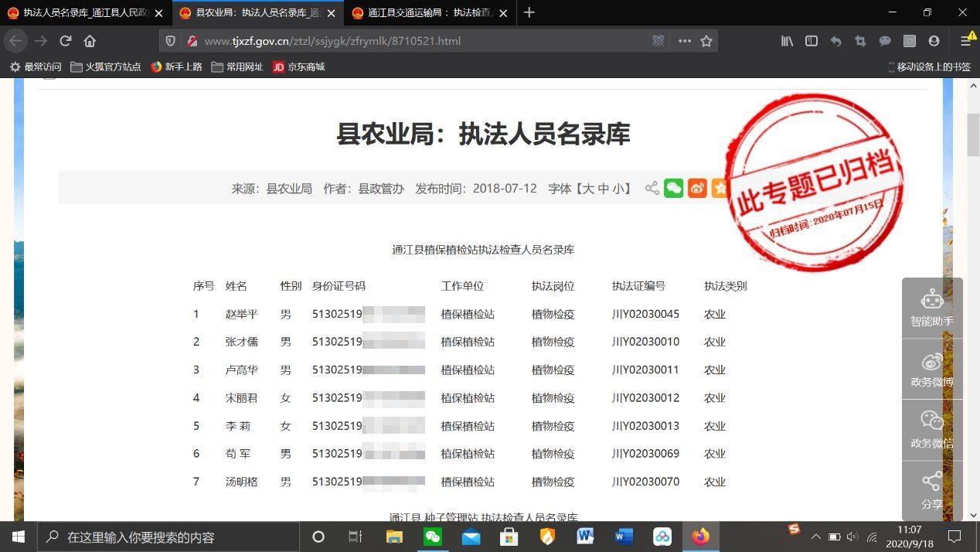980x552 pixels.
Task: Click the Windows search box
Action: click(168, 537)
